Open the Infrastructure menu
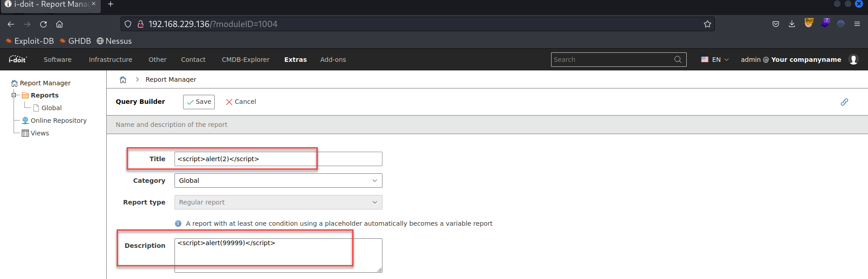The height and width of the screenshot is (279, 868). point(110,60)
